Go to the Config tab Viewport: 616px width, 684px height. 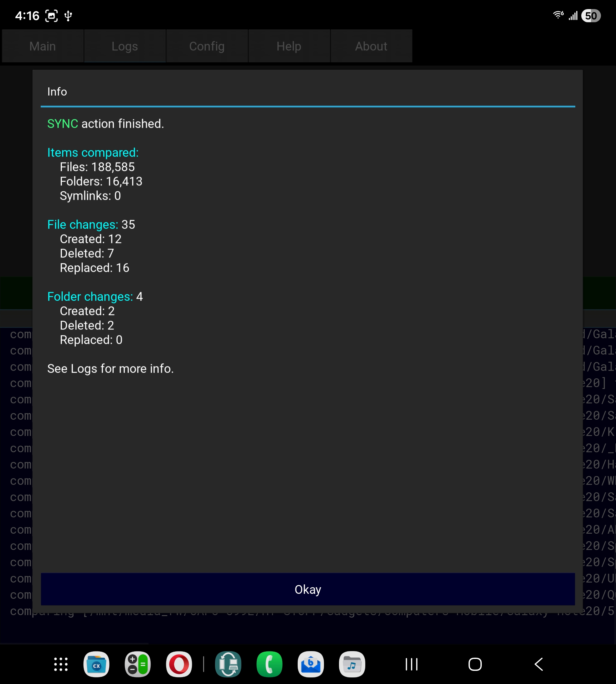207,46
